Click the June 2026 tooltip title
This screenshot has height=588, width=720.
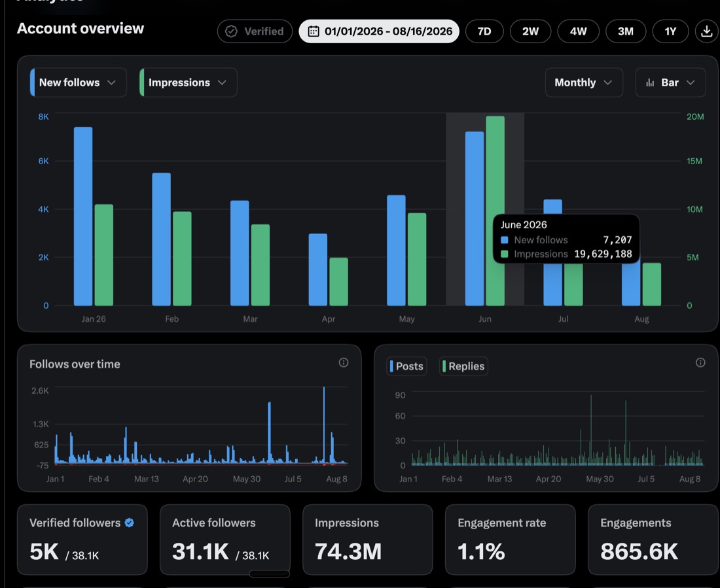tap(524, 225)
